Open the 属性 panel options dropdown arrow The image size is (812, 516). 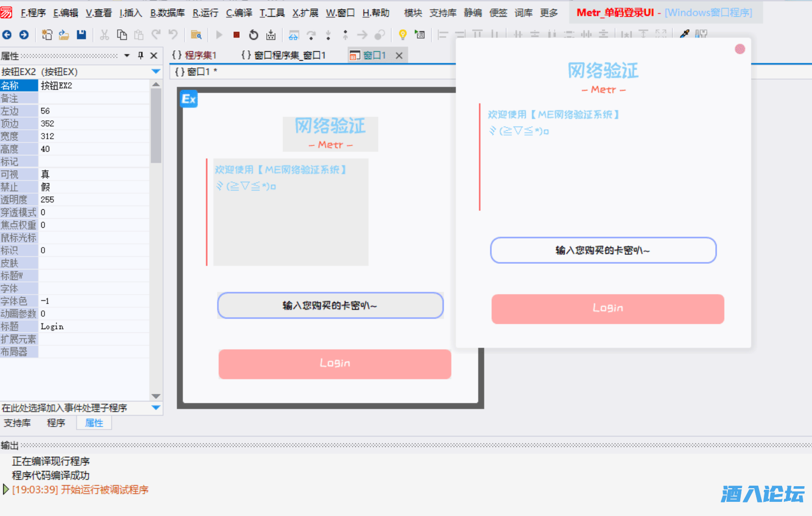tap(127, 55)
